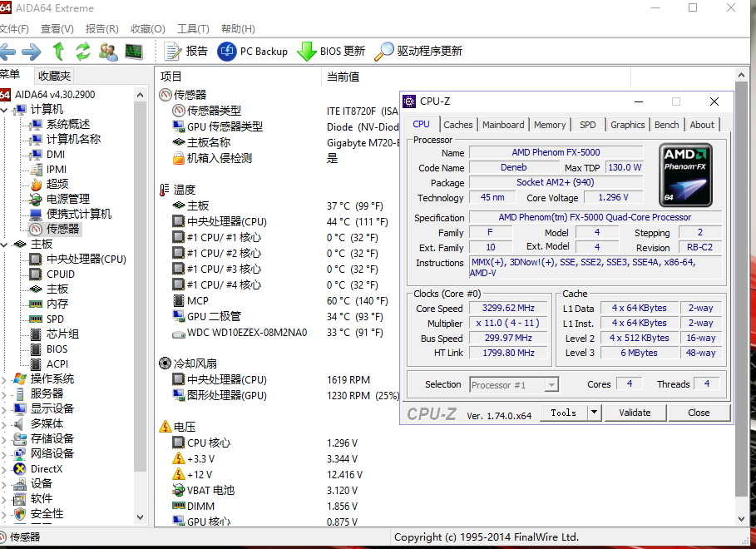Screen dimensions: 756x549
Task: Switch to CPU-Z Graphics tab
Action: (627, 125)
